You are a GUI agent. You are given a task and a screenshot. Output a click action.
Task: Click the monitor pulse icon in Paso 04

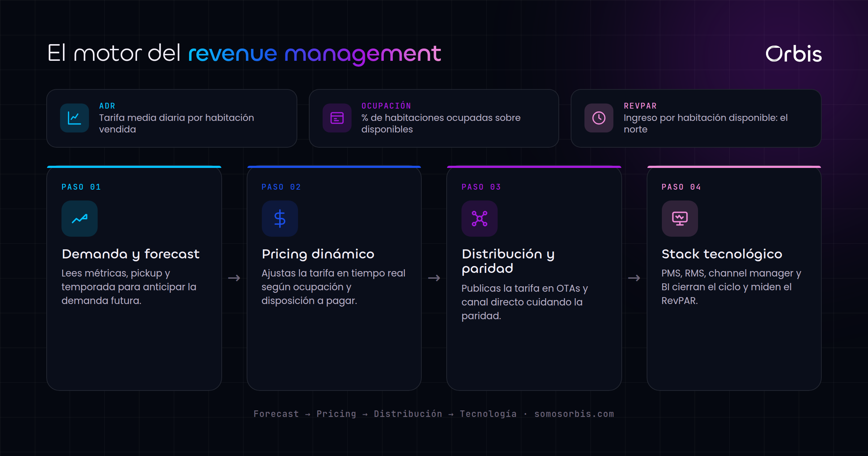[680, 219]
